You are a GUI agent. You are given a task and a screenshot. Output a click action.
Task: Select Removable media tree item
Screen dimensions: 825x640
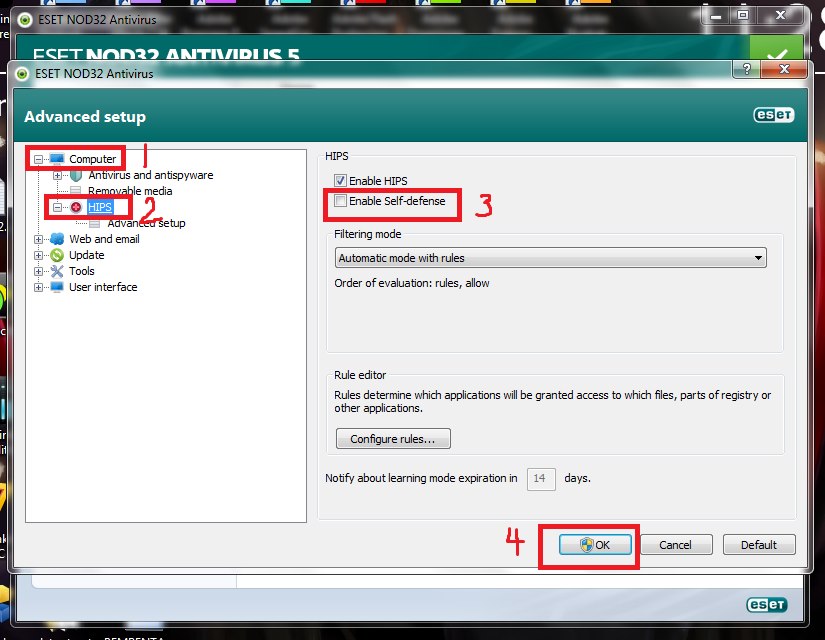(130, 191)
